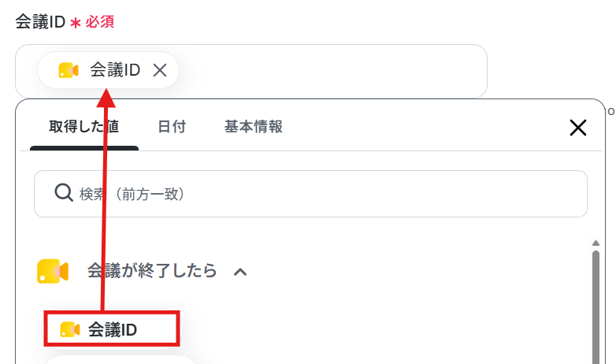Click the vertical scrollbar thumb
The width and height of the screenshot is (616, 364).
tap(596, 307)
